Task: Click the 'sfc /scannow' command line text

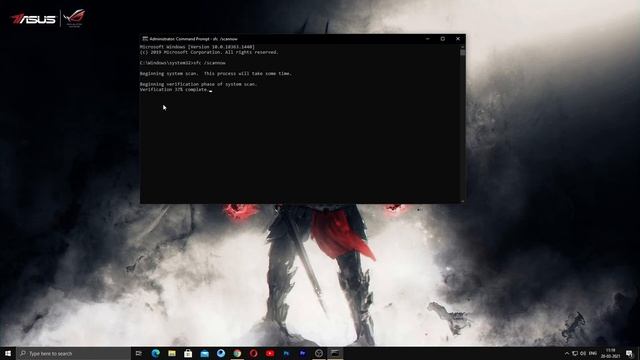Action: [210, 63]
